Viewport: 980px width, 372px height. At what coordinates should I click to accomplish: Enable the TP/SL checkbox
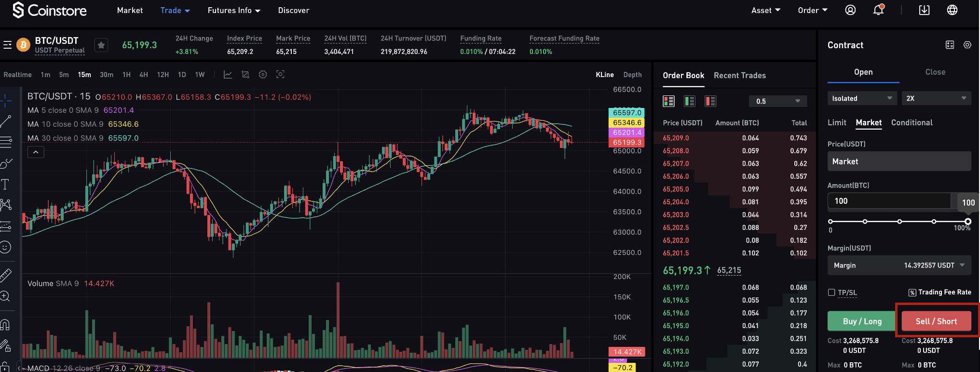point(831,292)
